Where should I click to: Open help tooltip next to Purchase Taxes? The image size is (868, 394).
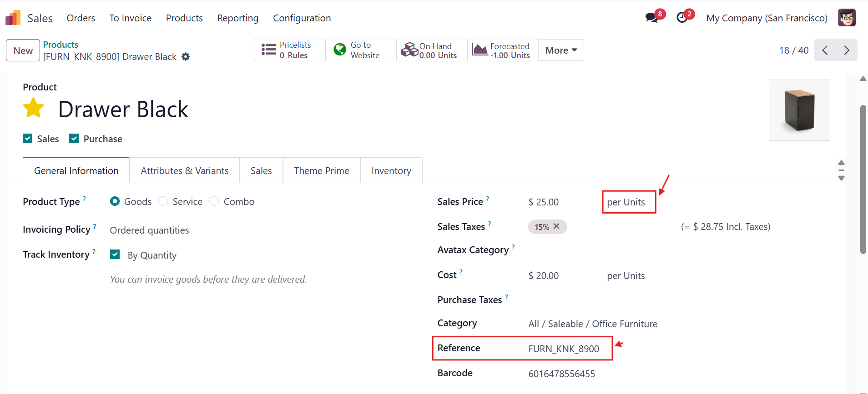(506, 297)
